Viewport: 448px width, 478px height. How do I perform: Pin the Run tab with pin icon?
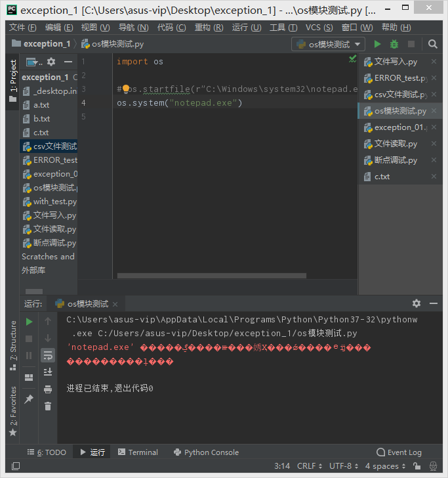29,399
